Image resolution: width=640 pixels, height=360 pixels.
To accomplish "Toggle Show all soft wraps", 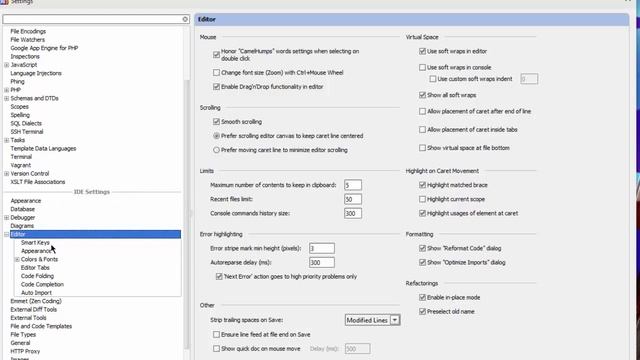I will click(x=422, y=95).
